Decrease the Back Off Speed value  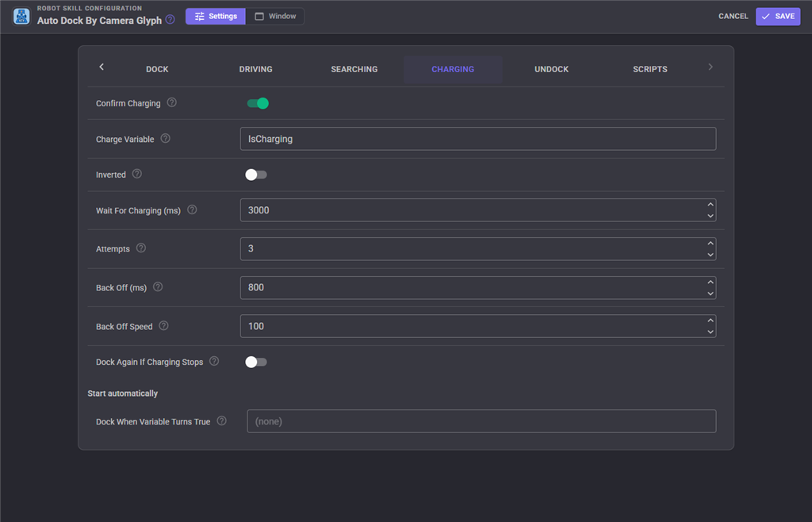pos(710,332)
